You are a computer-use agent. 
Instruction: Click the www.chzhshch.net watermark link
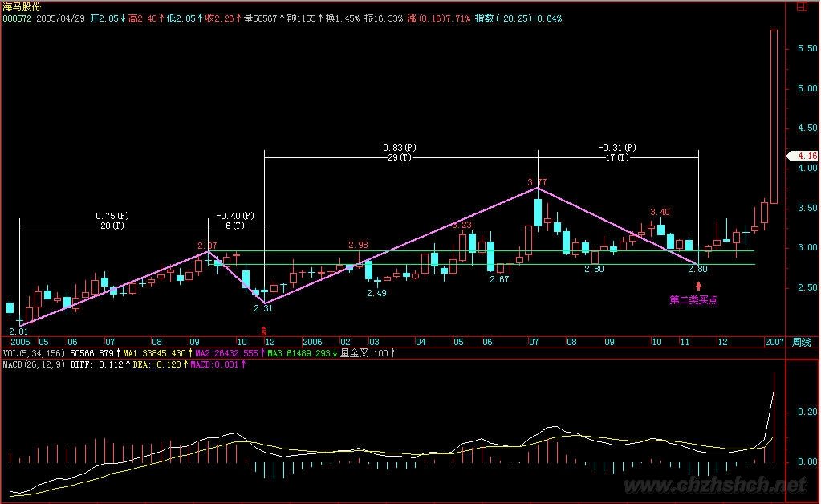tap(714, 486)
